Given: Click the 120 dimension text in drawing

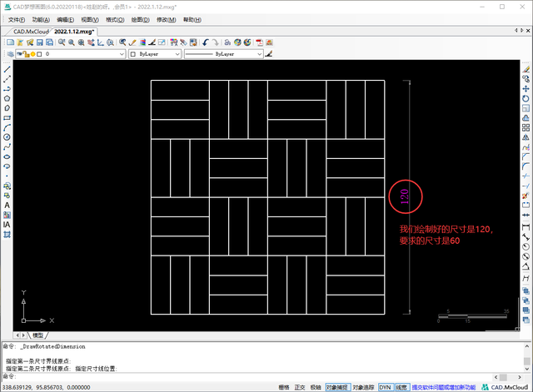Looking at the screenshot, I should pos(404,196).
